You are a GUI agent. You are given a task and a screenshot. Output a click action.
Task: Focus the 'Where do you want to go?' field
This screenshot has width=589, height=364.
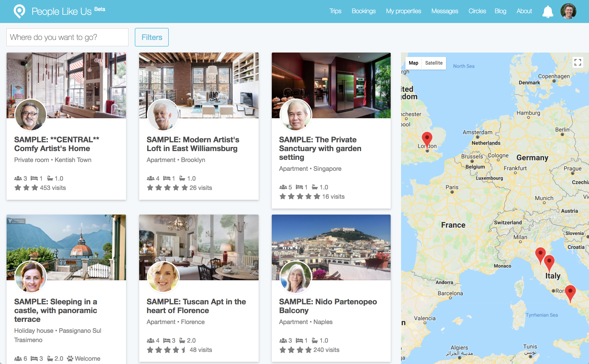click(x=67, y=37)
